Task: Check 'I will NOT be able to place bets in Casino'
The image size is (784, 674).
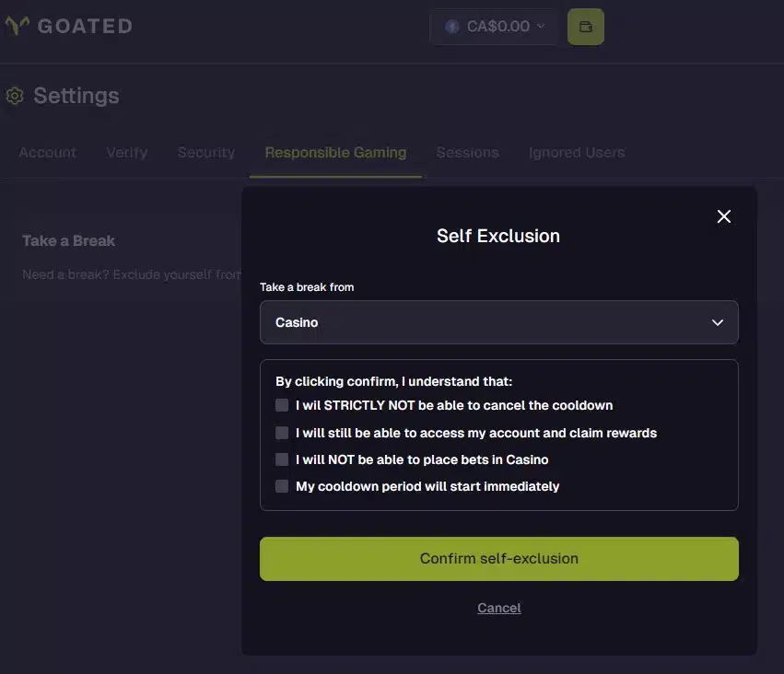Action: click(x=281, y=459)
